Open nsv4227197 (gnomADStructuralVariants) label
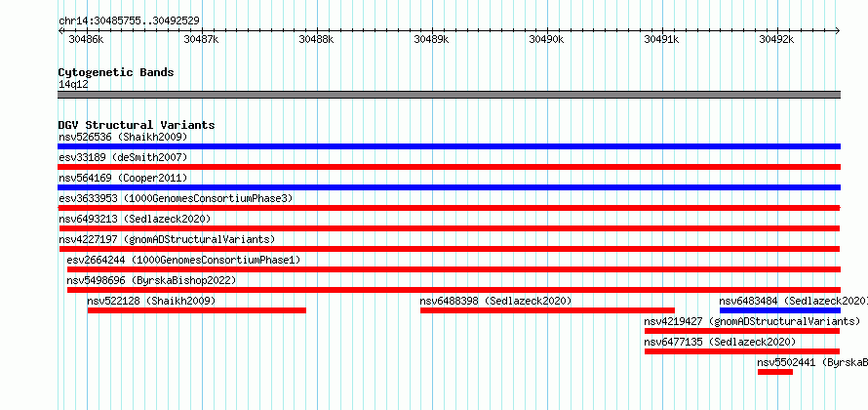Viewport: 868px width, 410px height. [167, 239]
